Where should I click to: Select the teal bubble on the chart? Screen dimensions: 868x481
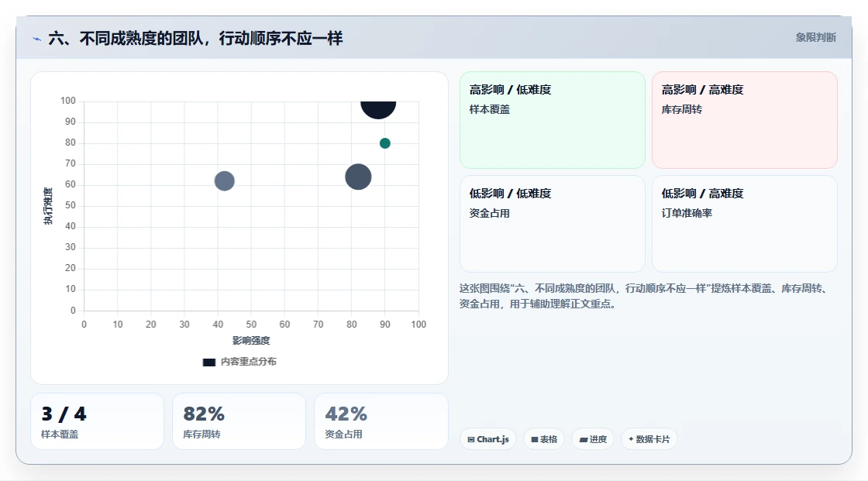[384, 143]
